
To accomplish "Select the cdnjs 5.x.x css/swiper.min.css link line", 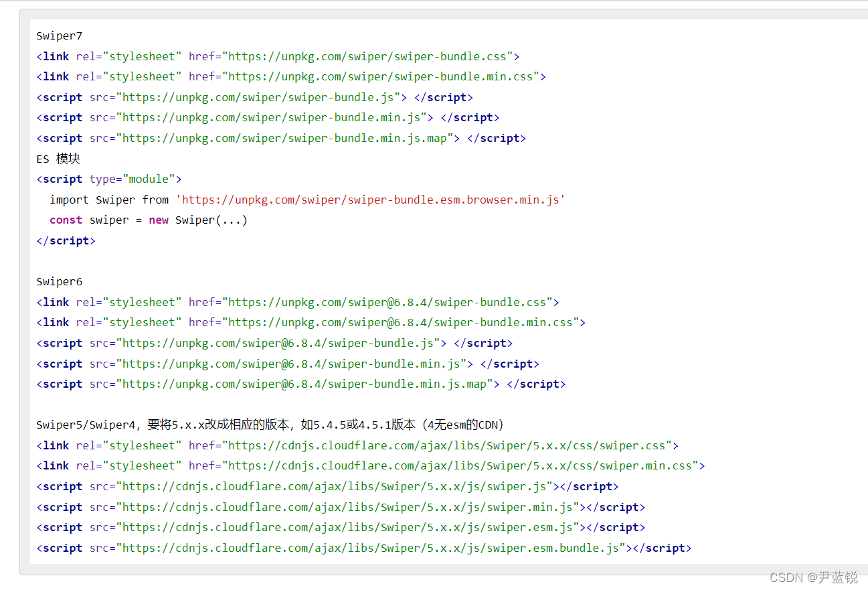I will tap(371, 465).
